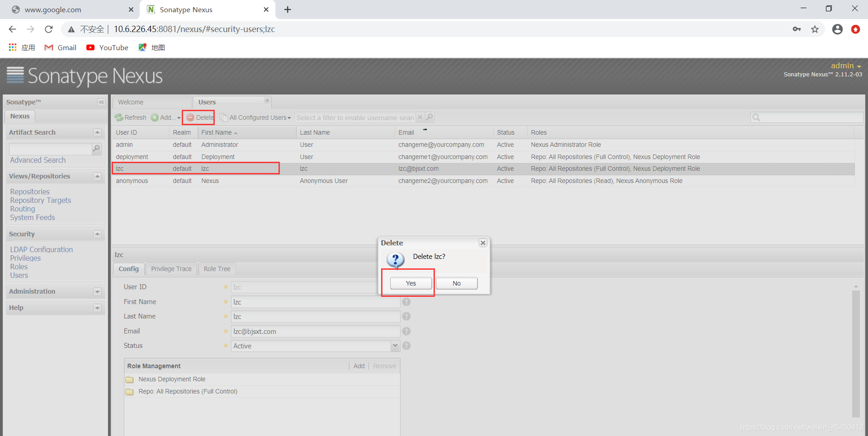
Task: Select the Nexus sidebar tab
Action: (20, 116)
